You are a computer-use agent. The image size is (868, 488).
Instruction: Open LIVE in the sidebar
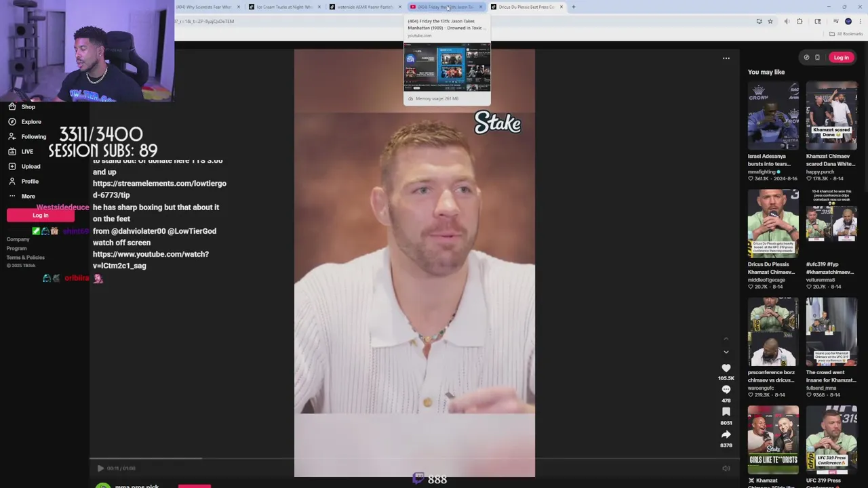pyautogui.click(x=27, y=152)
